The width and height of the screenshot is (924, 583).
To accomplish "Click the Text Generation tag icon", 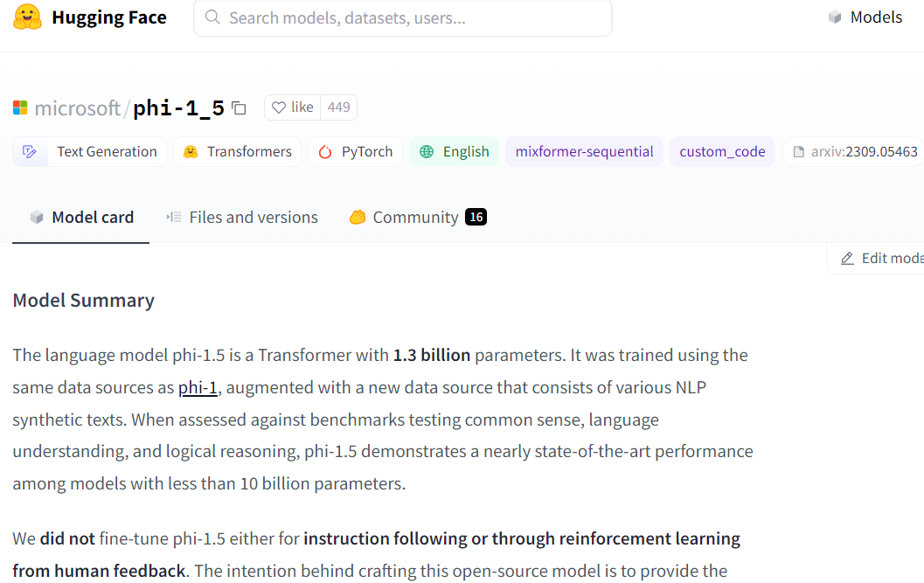I will [x=30, y=151].
